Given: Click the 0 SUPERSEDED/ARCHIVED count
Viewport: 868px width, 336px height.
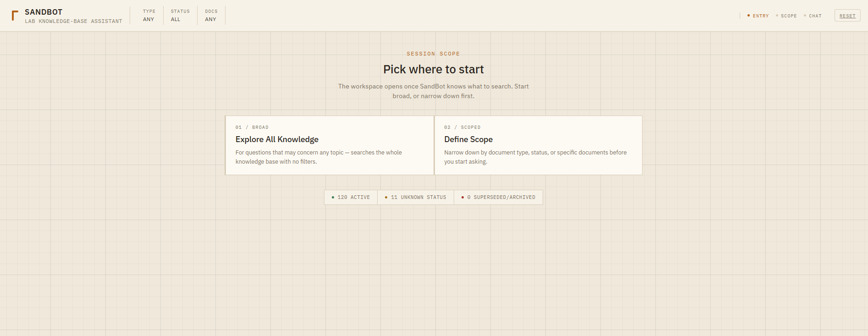Looking at the screenshot, I should click(x=498, y=197).
